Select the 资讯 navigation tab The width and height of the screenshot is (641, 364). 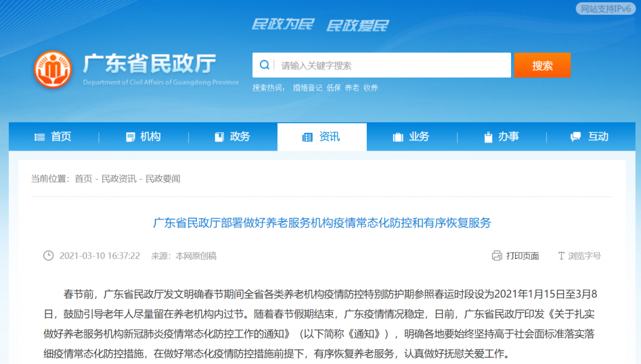click(322, 137)
